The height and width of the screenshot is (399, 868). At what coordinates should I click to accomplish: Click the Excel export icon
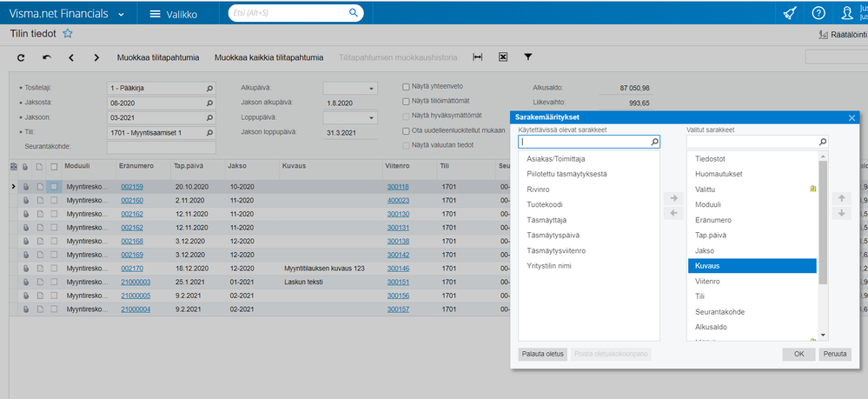(x=502, y=57)
